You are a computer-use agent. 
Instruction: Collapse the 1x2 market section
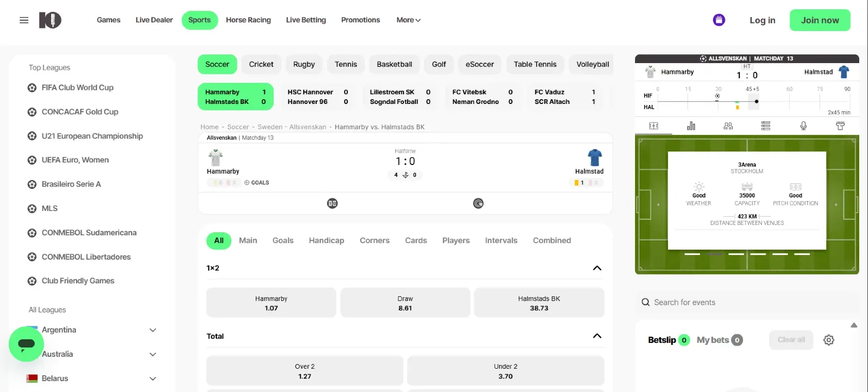tap(597, 268)
